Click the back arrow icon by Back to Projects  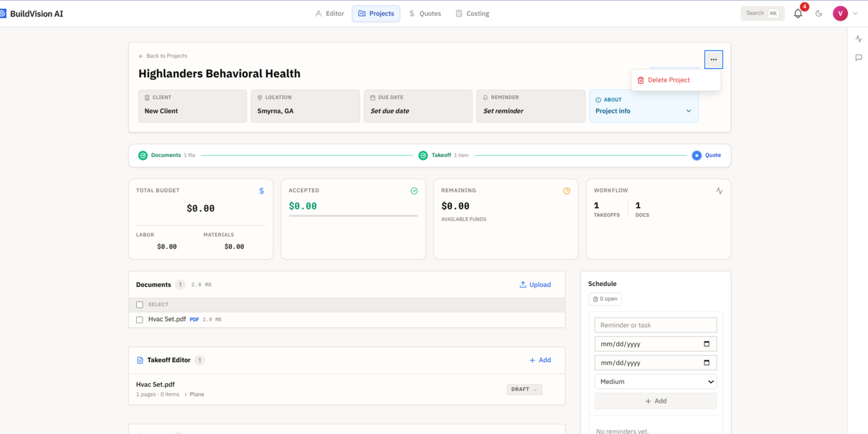click(x=141, y=56)
